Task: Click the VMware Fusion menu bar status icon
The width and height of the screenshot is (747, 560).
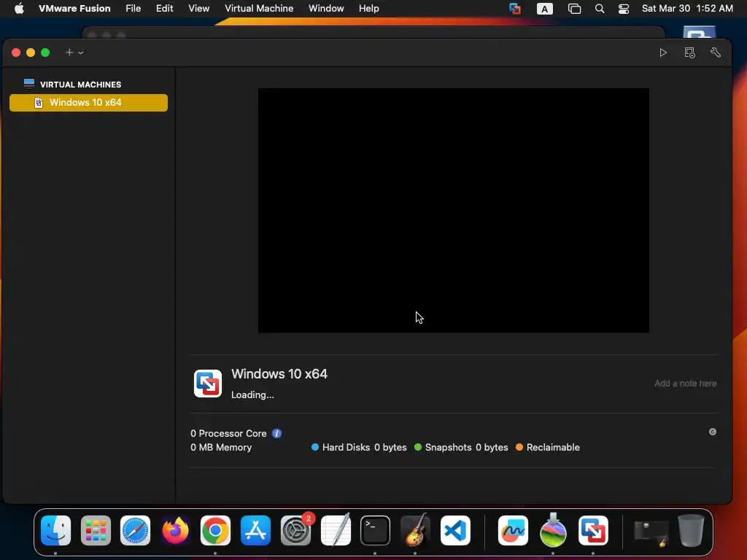Action: tap(514, 9)
